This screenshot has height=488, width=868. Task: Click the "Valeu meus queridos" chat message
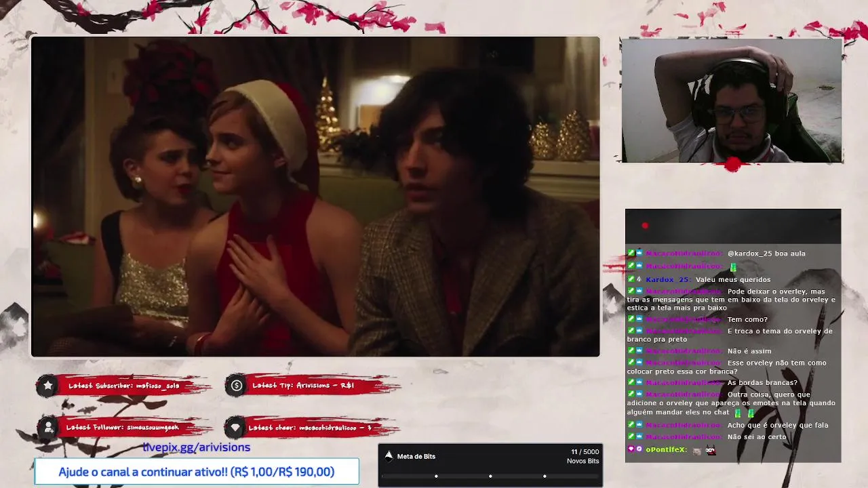[x=733, y=279]
